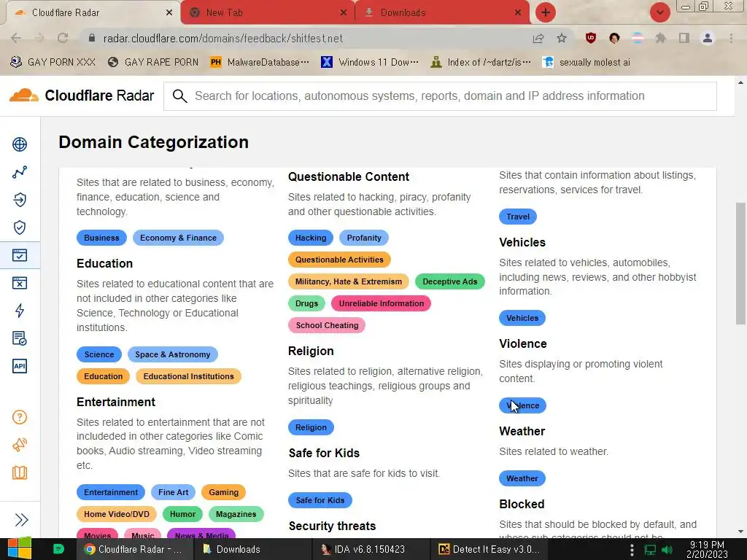Click the Cloudflare Radar logo
Viewport: 747px width, 560px height.
click(x=82, y=96)
